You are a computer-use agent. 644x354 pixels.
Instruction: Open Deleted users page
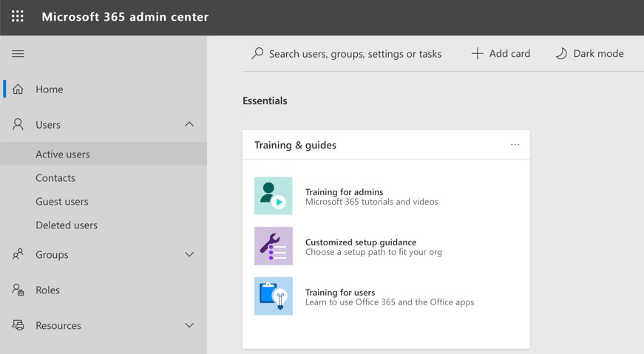click(67, 225)
